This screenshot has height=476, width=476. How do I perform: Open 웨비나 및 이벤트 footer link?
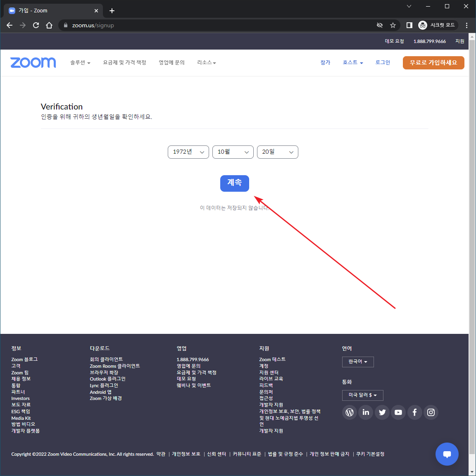point(194,386)
